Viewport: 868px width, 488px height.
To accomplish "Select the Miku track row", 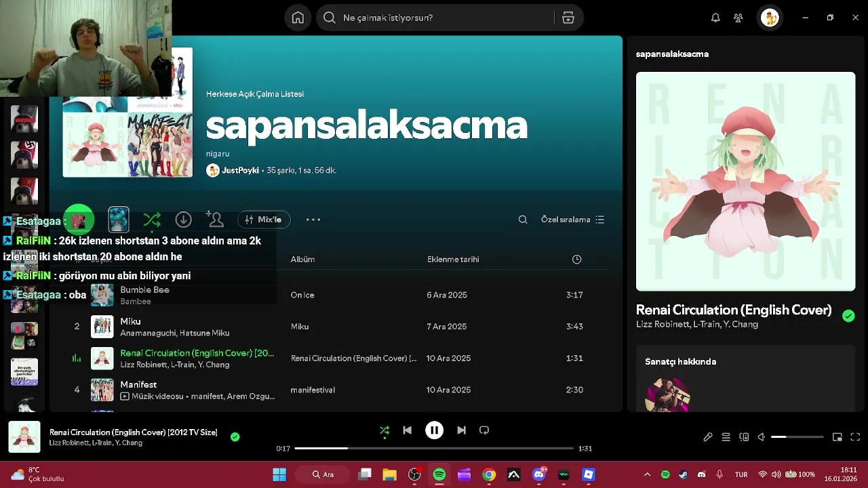I will point(336,326).
